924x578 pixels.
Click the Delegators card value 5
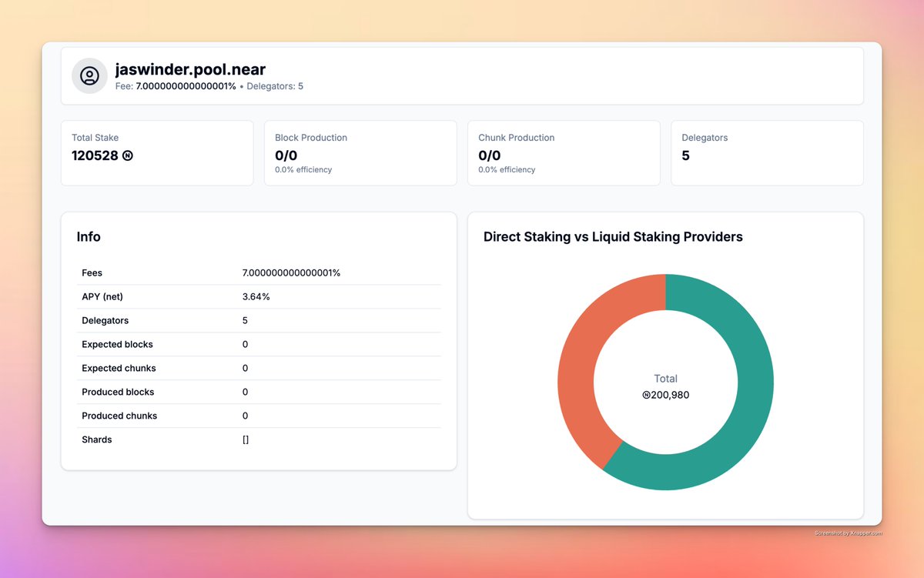[686, 155]
